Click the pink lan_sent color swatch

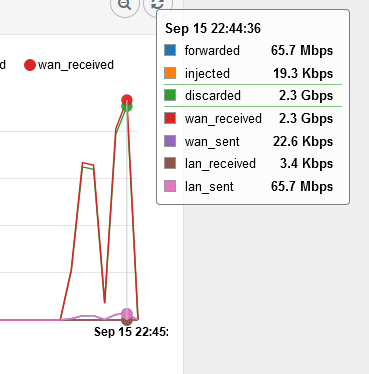pos(170,186)
